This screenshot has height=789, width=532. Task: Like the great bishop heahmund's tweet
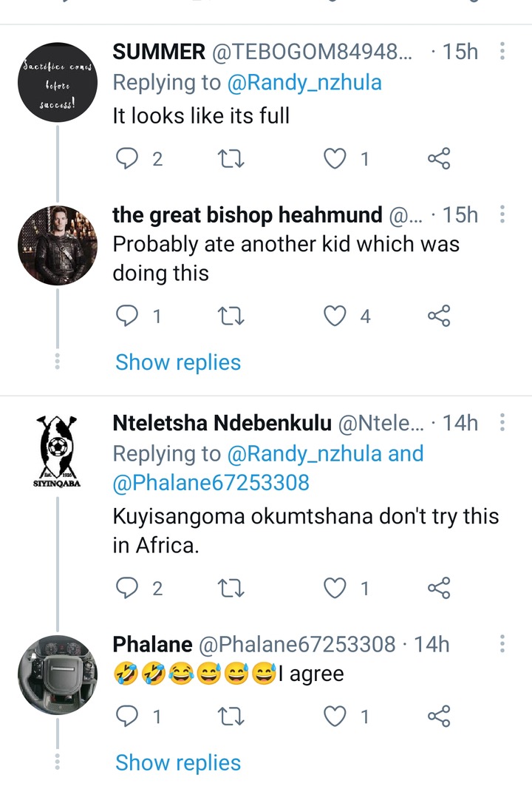pos(335,316)
